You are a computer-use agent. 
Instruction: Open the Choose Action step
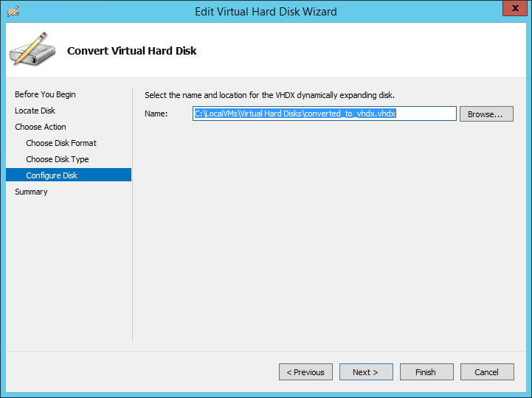[41, 127]
